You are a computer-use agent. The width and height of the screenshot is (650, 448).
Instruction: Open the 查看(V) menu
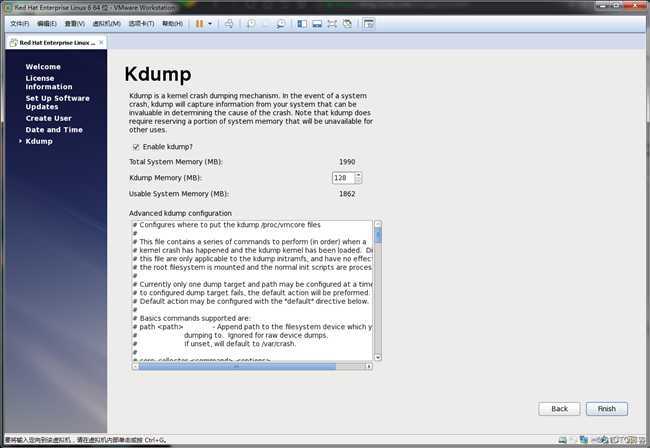click(x=75, y=24)
